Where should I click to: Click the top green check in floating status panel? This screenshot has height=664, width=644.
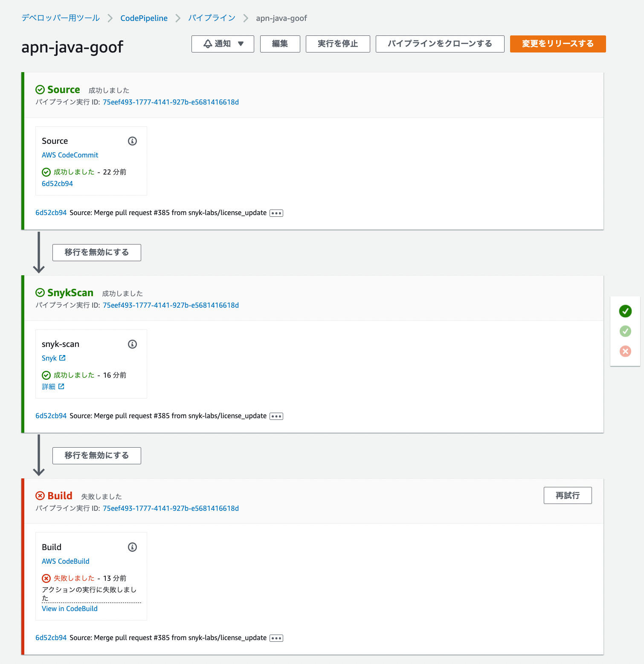[x=625, y=311]
